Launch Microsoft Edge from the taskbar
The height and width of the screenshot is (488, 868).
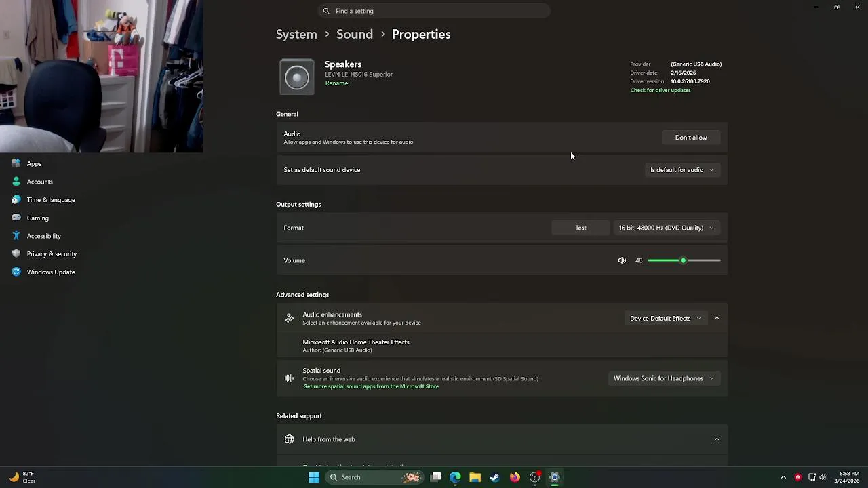[x=455, y=477]
